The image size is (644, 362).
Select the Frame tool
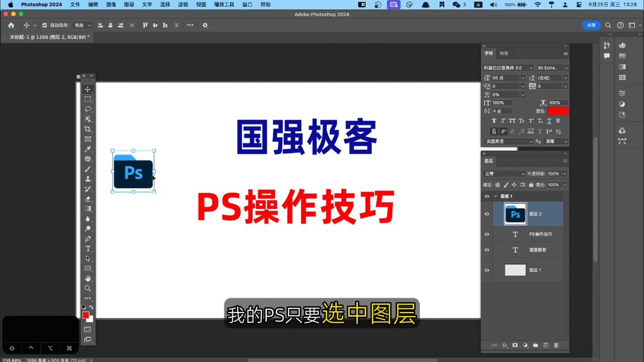click(x=88, y=139)
